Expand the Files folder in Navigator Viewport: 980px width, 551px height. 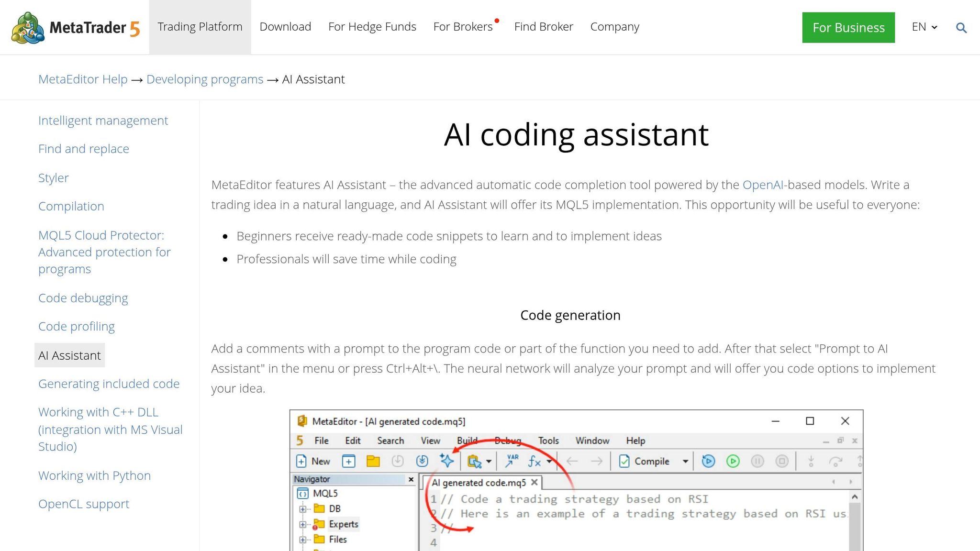click(x=302, y=540)
